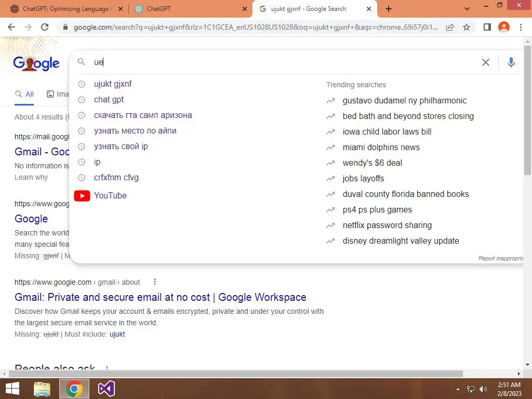Open the Chrome profile avatar
This screenshot has height=399, width=532.
pyautogui.click(x=504, y=27)
